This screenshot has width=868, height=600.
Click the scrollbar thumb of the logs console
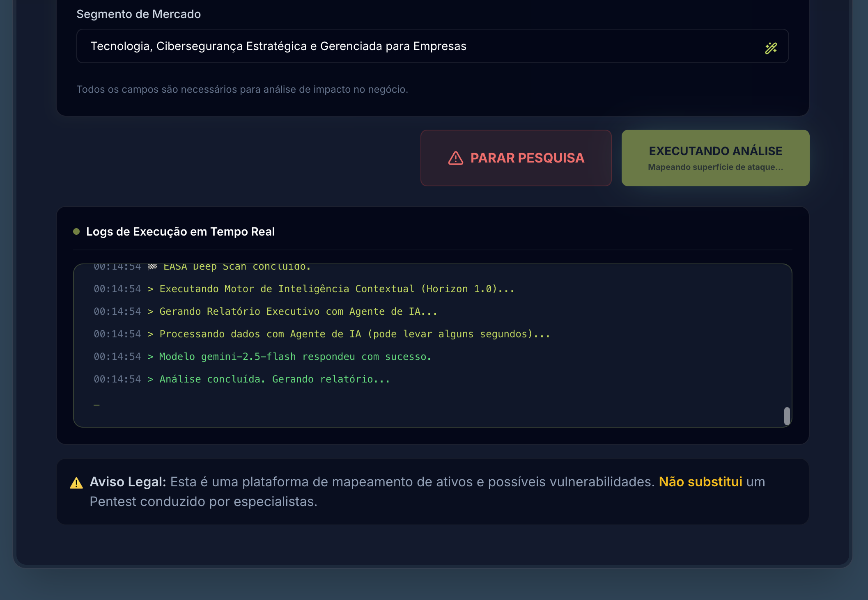click(787, 415)
